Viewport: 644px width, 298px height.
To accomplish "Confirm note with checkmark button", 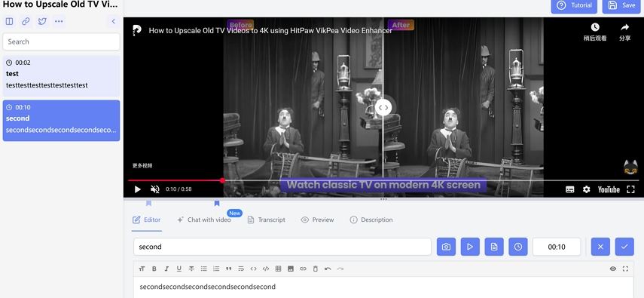I will [624, 247].
